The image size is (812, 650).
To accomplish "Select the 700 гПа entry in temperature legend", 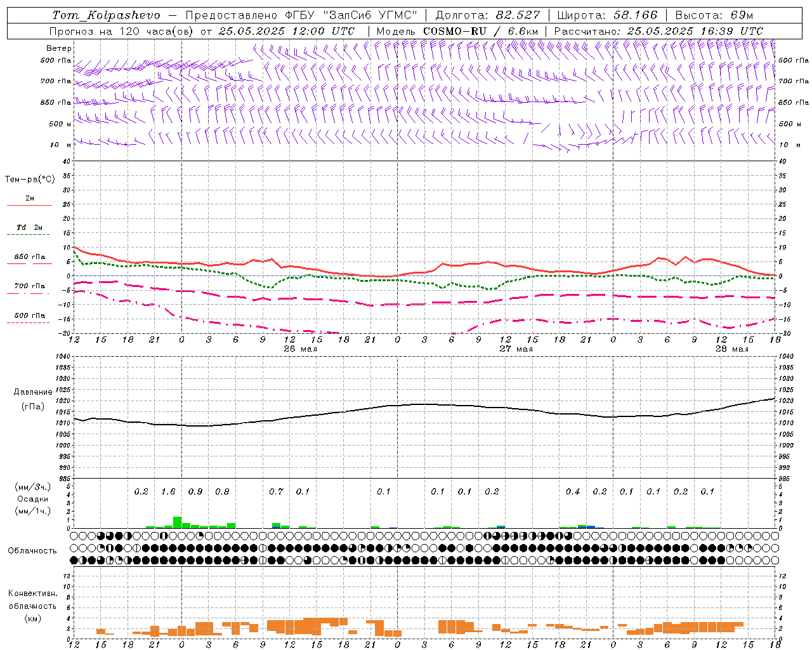I will [x=30, y=286].
